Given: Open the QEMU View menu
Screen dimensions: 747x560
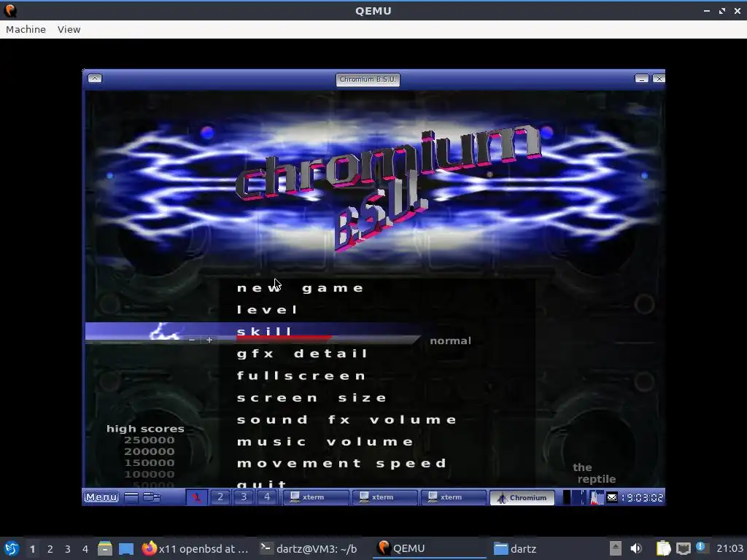Looking at the screenshot, I should (x=69, y=29).
